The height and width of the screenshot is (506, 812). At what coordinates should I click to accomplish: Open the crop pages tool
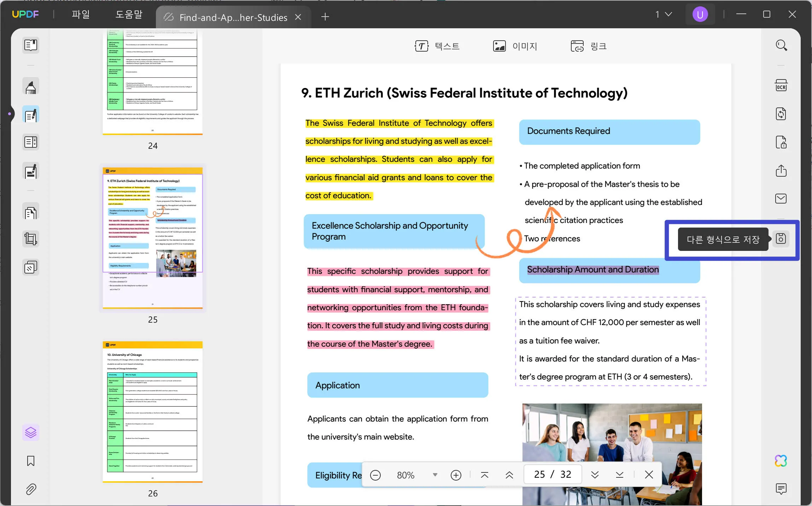31,239
